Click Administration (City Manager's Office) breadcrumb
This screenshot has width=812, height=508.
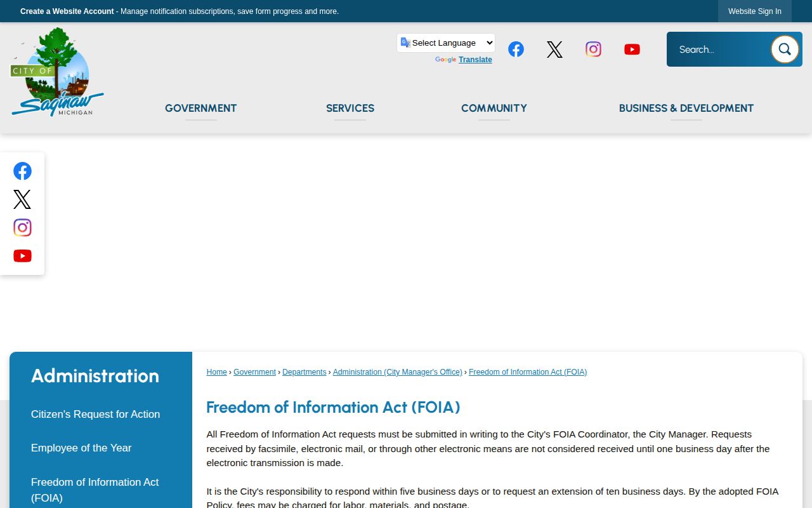click(x=398, y=372)
